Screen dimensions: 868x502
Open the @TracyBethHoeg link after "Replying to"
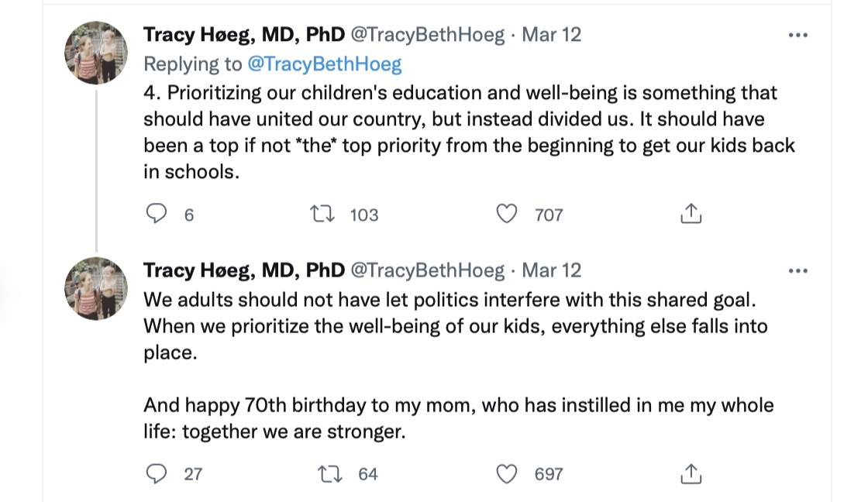click(324, 64)
